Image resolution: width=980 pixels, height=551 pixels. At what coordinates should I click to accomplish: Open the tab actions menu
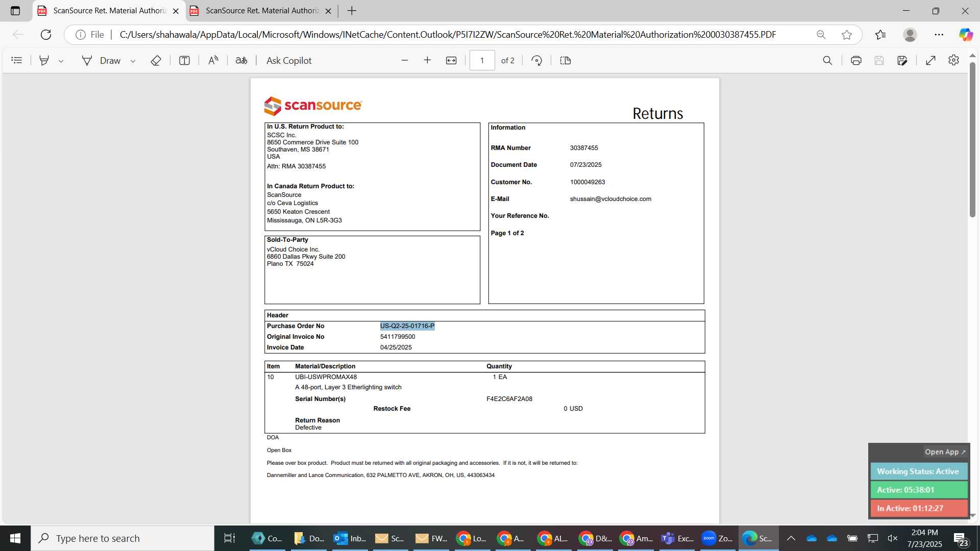[x=15, y=11]
